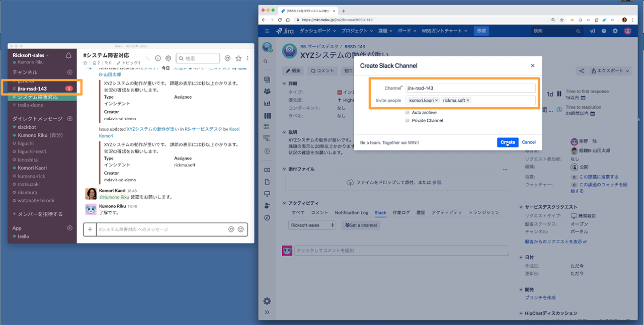Switch to 作業ログ activity tab
Image resolution: width=644 pixels, height=325 pixels.
pyautogui.click(x=401, y=213)
